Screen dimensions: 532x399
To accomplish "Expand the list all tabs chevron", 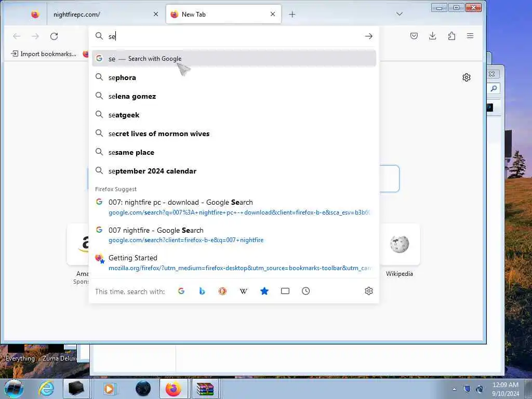I will click(400, 14).
